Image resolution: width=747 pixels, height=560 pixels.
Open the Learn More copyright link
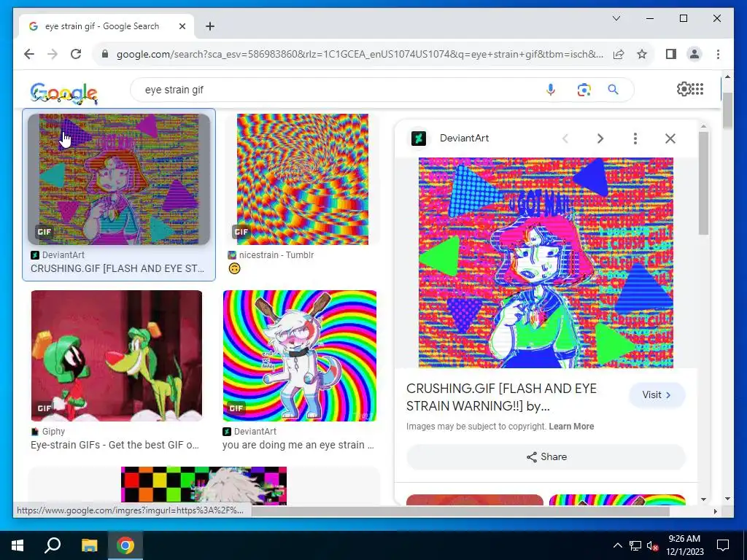[571, 426]
